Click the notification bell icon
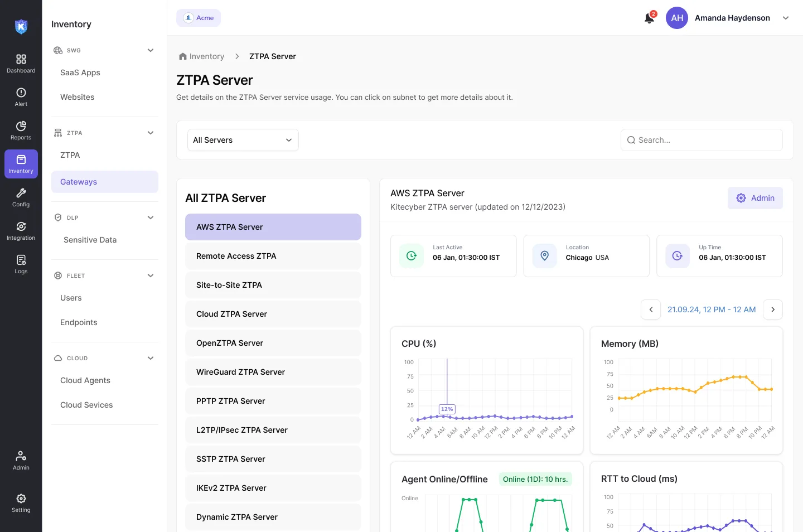Screen dimensions: 803x532 tap(649, 18)
